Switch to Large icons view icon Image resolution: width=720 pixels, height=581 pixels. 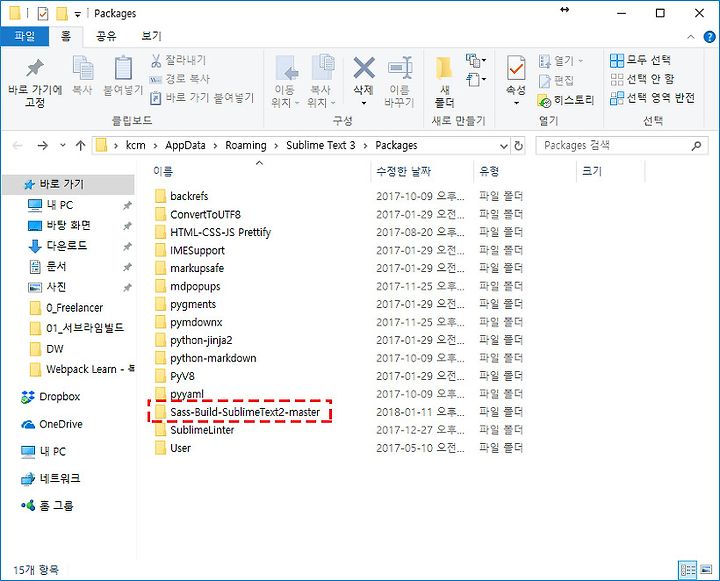706,570
